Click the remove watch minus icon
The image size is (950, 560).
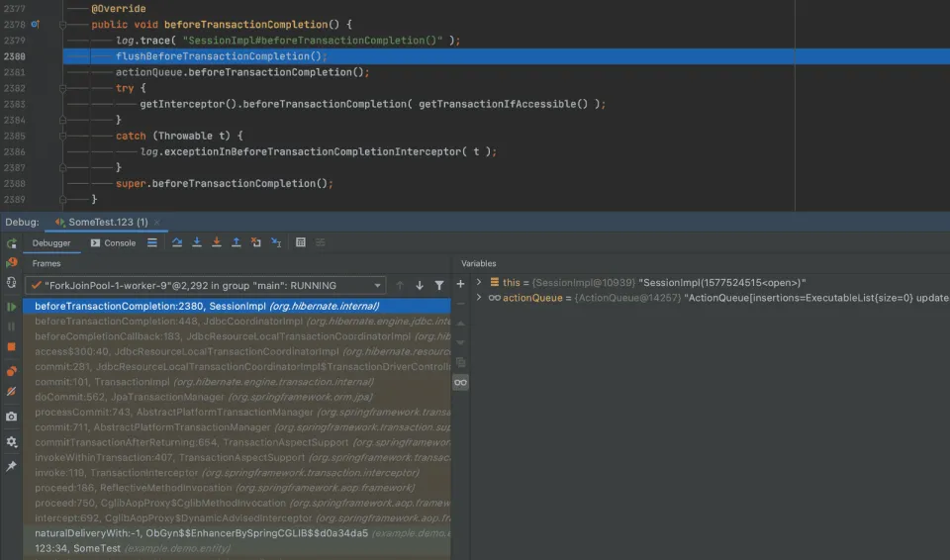(x=460, y=304)
